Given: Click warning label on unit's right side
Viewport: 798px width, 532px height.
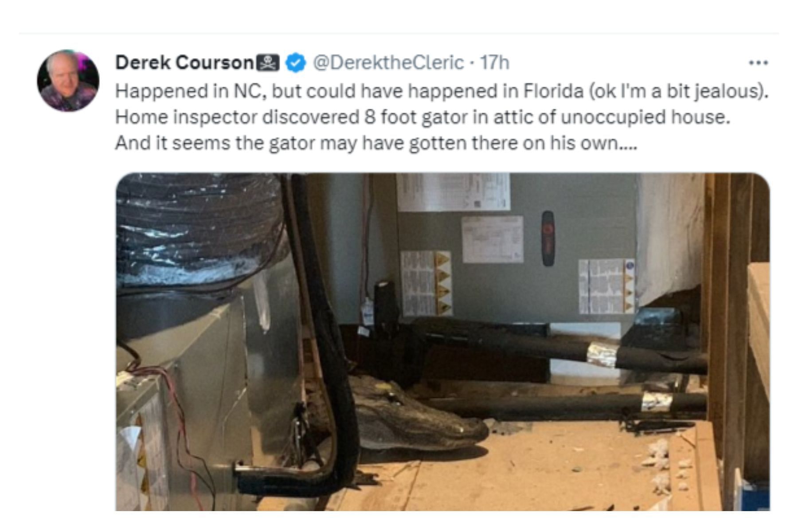Looking at the screenshot, I should pos(606,286).
